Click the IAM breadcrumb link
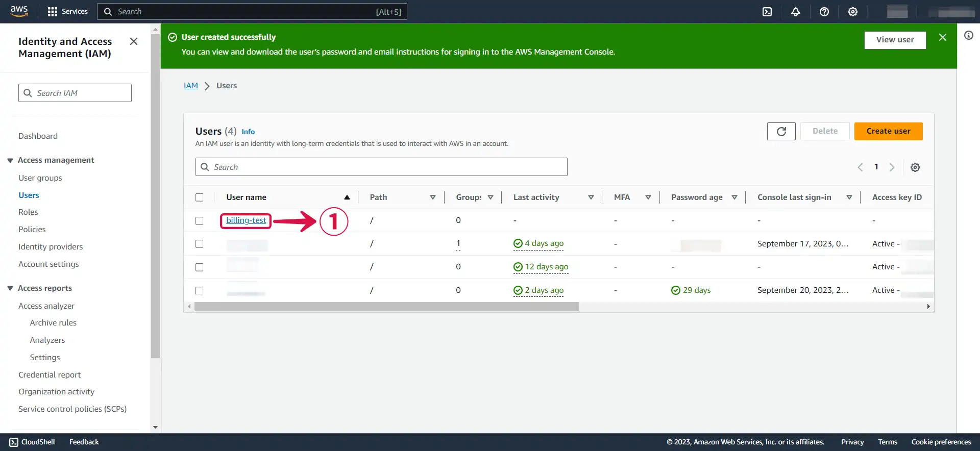Image resolution: width=980 pixels, height=451 pixels. (x=191, y=86)
